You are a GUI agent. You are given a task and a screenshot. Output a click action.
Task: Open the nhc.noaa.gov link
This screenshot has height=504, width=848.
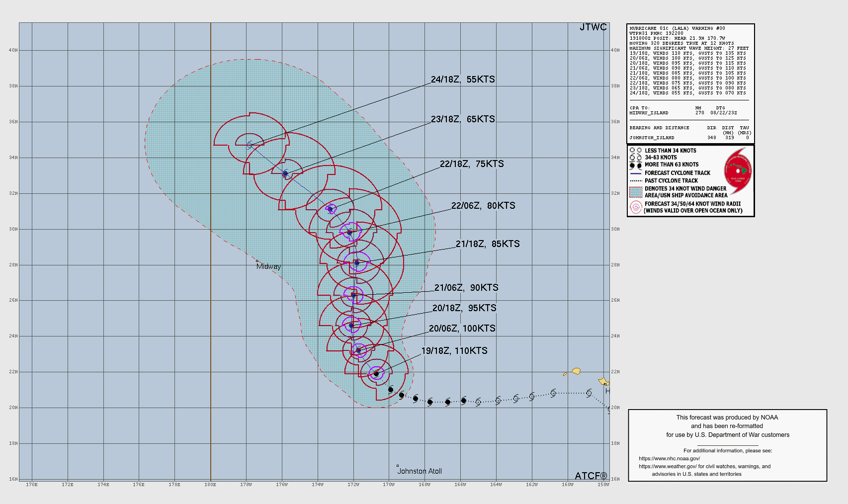point(669,459)
